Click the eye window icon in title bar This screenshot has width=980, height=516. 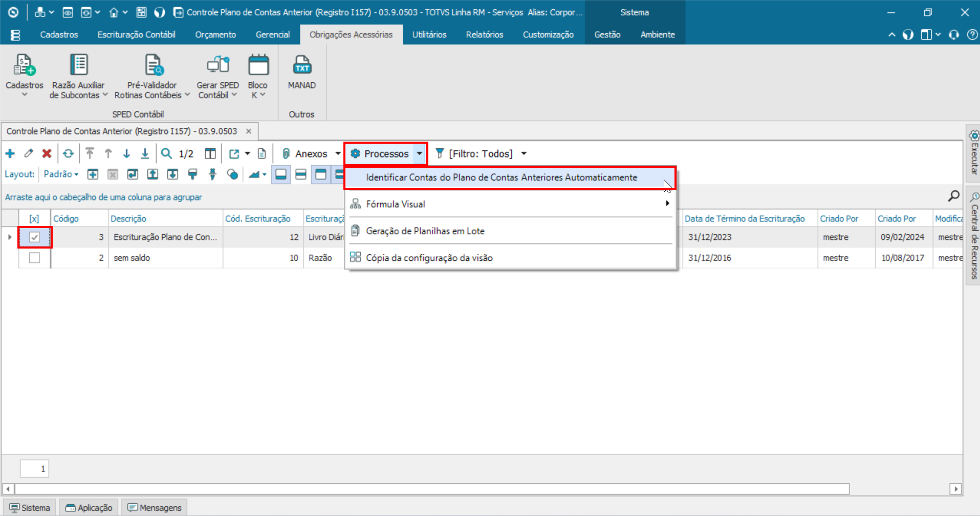pos(68,12)
